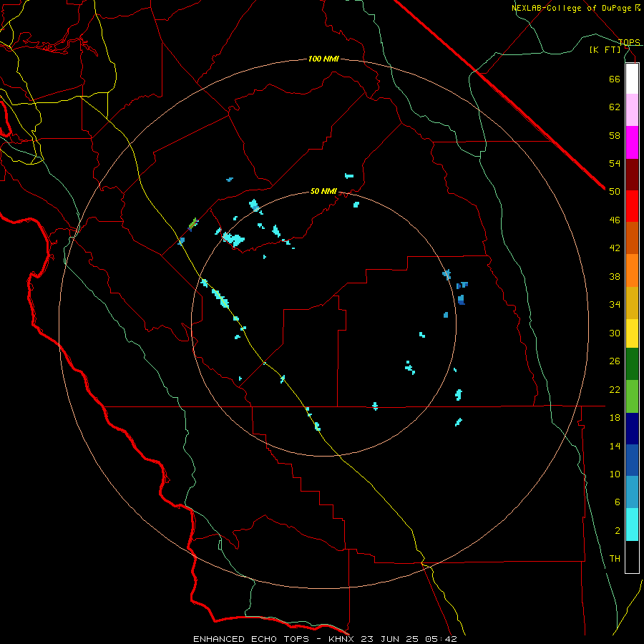
Task: Click the legend value "58"
Action: click(x=615, y=135)
